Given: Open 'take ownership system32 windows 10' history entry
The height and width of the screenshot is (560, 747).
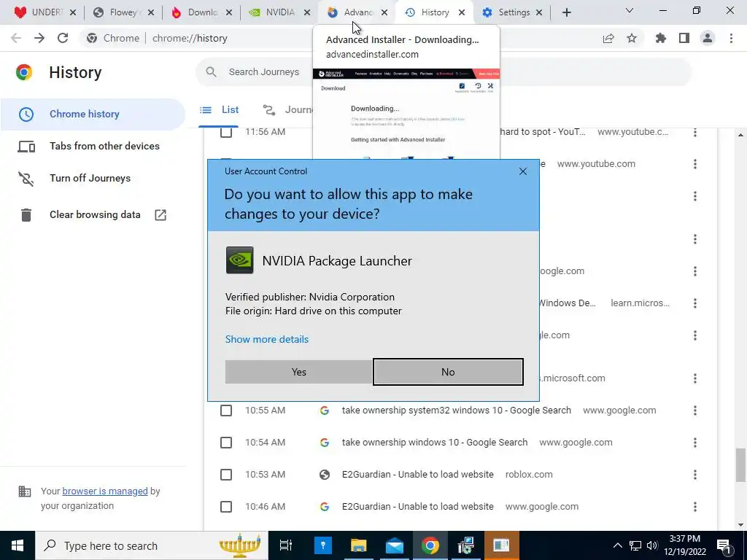Looking at the screenshot, I should tap(456, 411).
